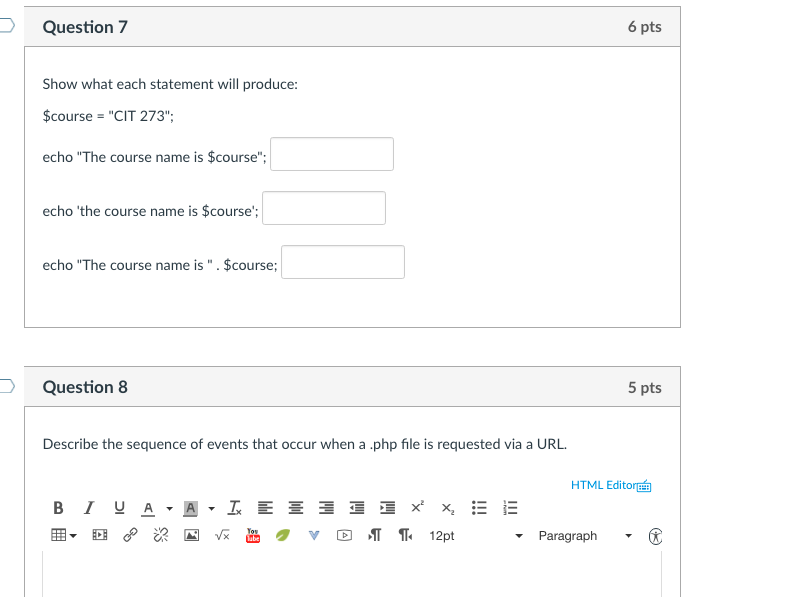Screen dimensions: 801x597
Task: Insert a hyperlink into the answer
Action: pos(130,535)
